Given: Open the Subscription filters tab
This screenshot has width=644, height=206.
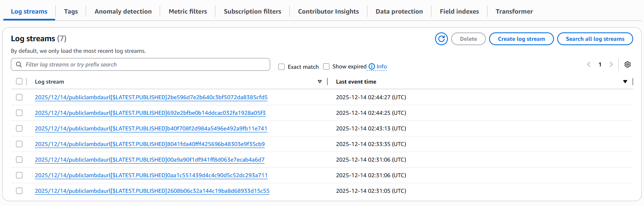Looking at the screenshot, I should [x=252, y=11].
